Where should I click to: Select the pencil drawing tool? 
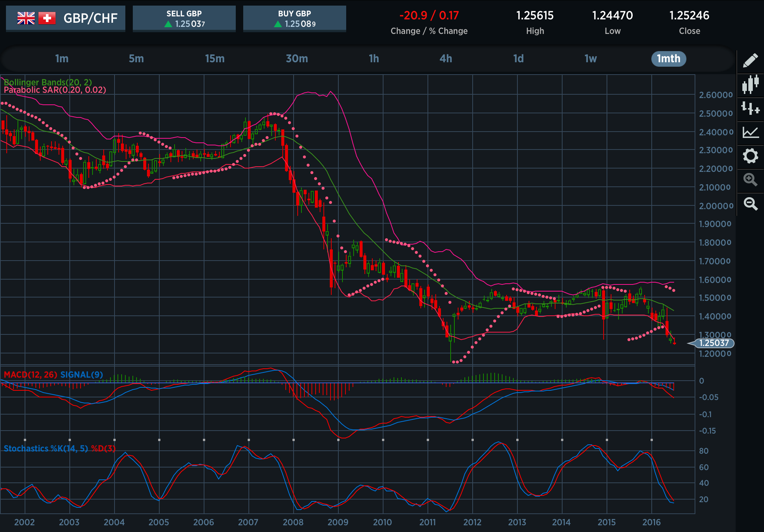click(750, 60)
